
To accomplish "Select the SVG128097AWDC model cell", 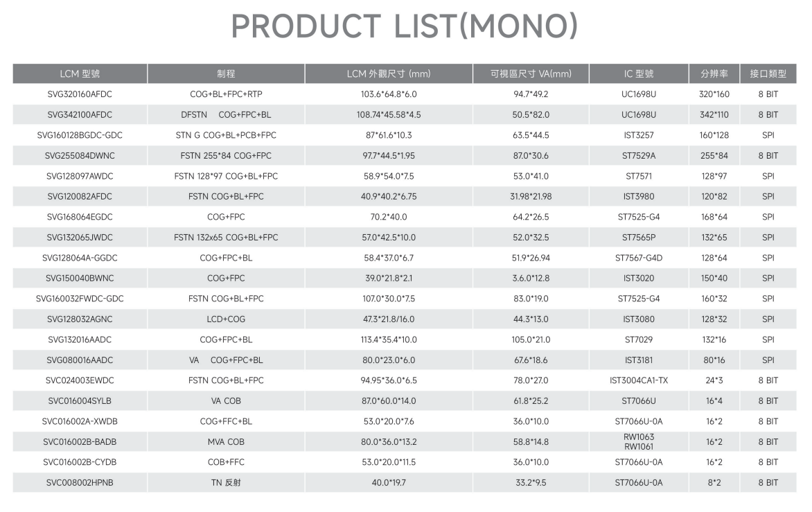I will 80,176.
